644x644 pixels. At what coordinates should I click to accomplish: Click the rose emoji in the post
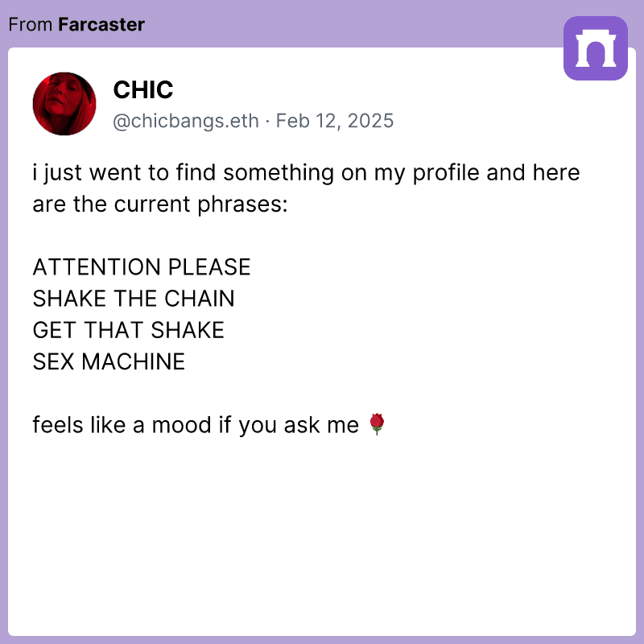(377, 424)
